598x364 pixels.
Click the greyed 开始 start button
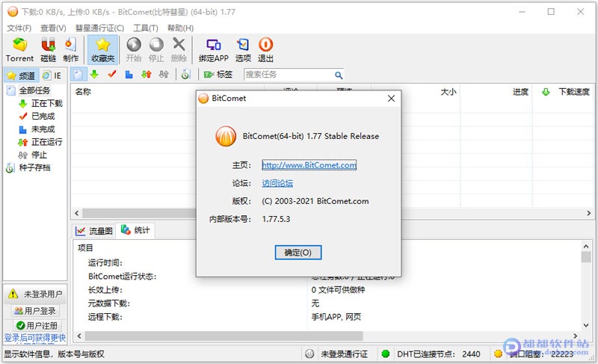(134, 50)
